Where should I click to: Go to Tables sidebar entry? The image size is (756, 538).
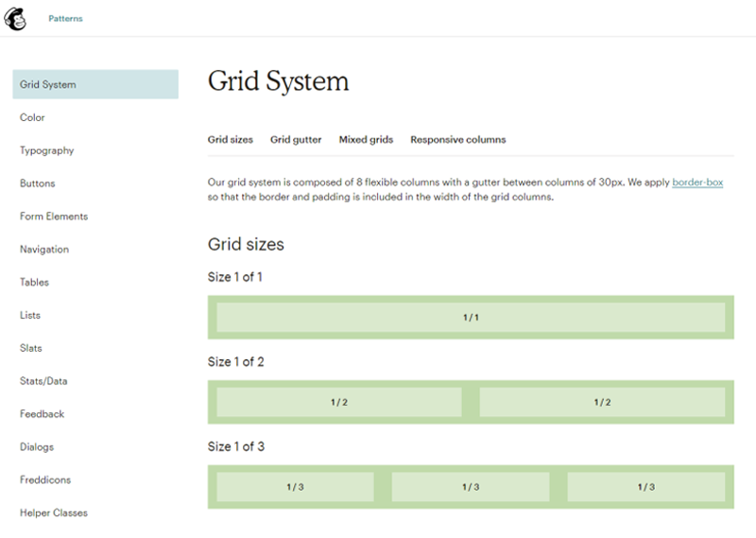pyautogui.click(x=34, y=283)
